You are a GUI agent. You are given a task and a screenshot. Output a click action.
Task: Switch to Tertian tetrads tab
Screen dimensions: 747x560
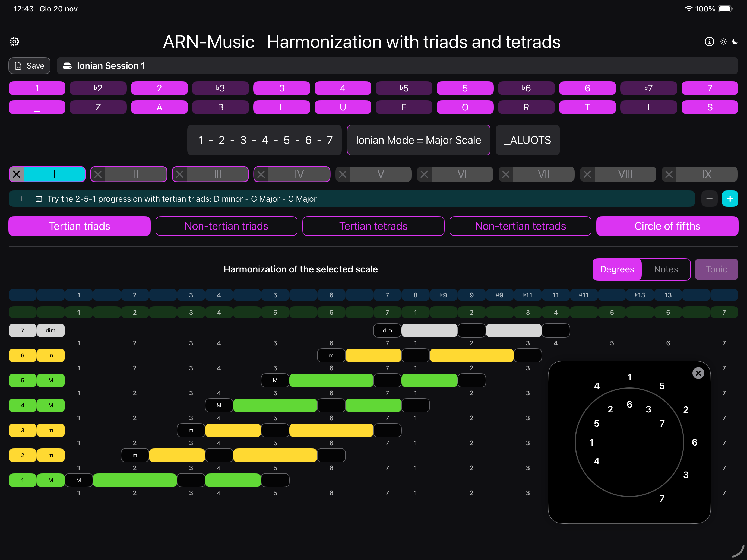[373, 226]
